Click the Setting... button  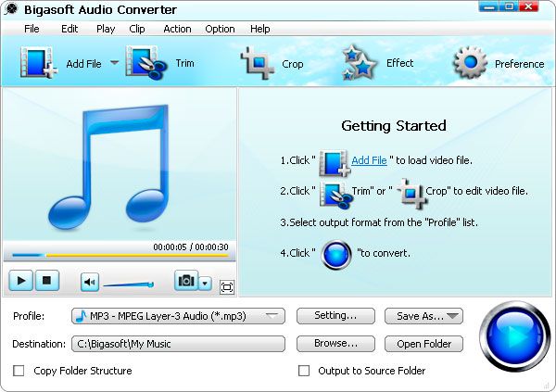335,316
